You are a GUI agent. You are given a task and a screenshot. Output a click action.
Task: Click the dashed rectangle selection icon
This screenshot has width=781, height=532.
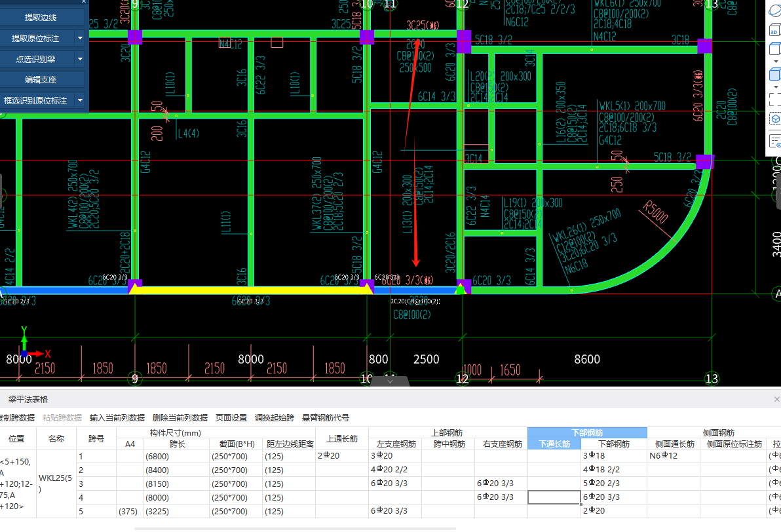(775, 99)
